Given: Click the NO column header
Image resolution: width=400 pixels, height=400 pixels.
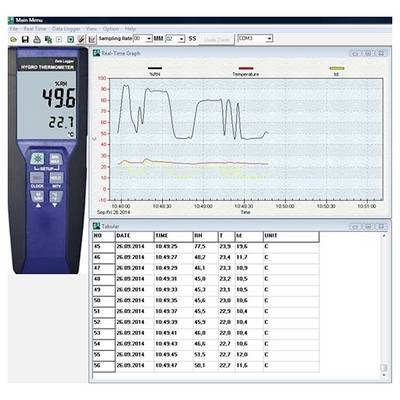Looking at the screenshot, I should pos(104,236).
